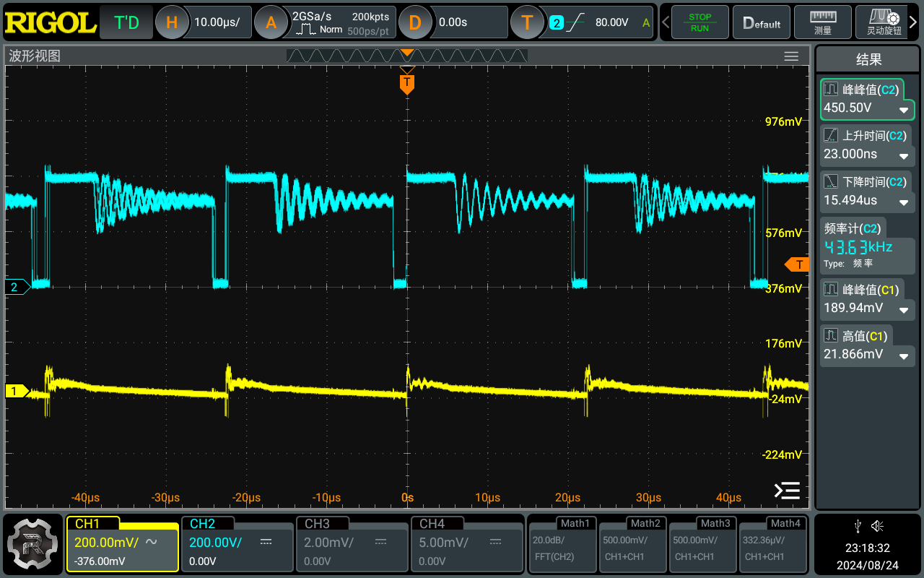Click the orange trigger level marker on right edge

[x=797, y=264]
